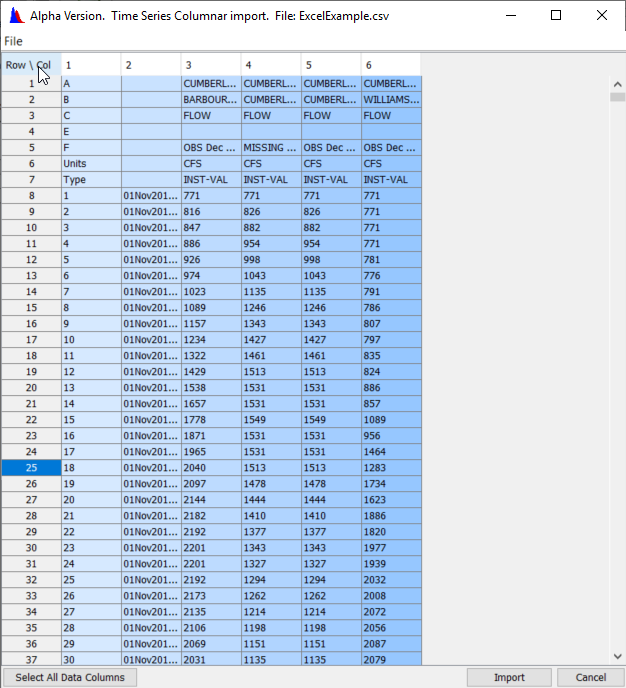Select column header 6
626x688 pixels.
pyautogui.click(x=390, y=65)
